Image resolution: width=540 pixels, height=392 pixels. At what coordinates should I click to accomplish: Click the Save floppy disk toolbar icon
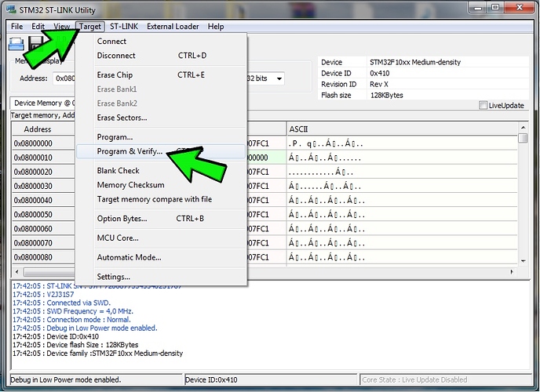(x=35, y=44)
